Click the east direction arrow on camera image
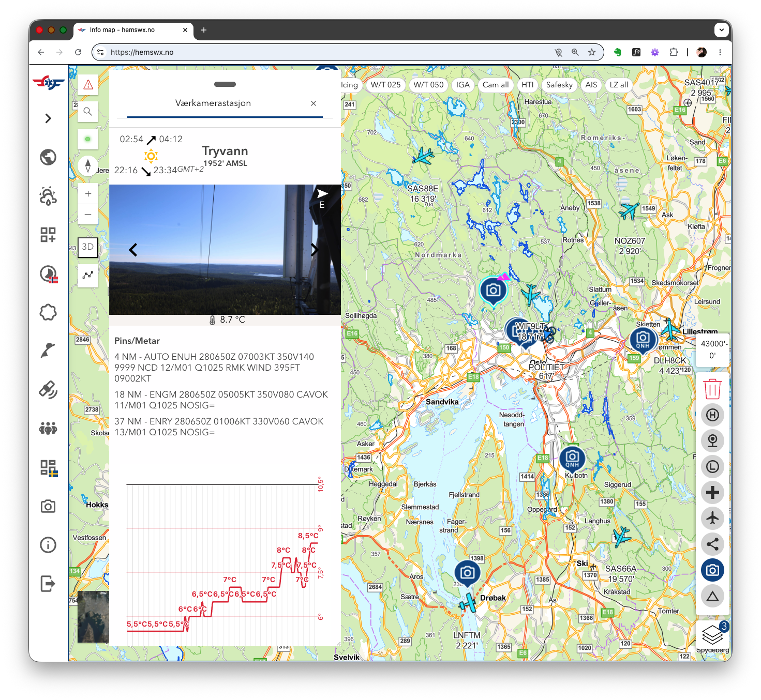 [x=322, y=193]
